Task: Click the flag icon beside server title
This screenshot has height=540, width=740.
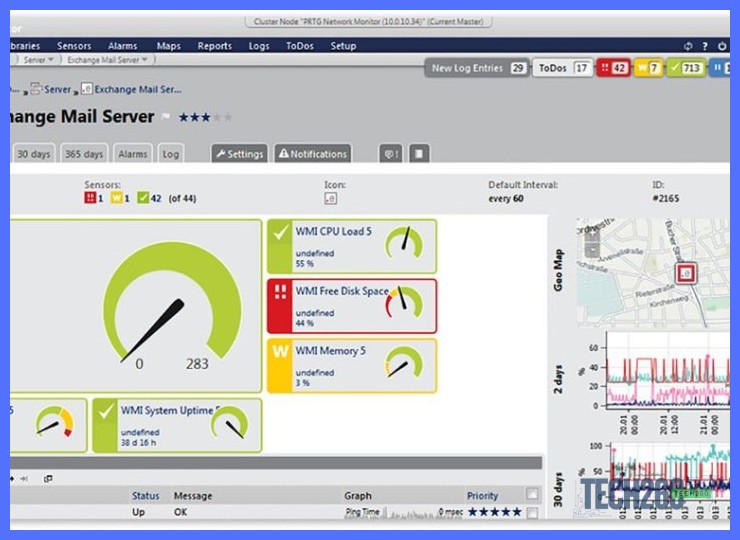Action: click(x=166, y=117)
